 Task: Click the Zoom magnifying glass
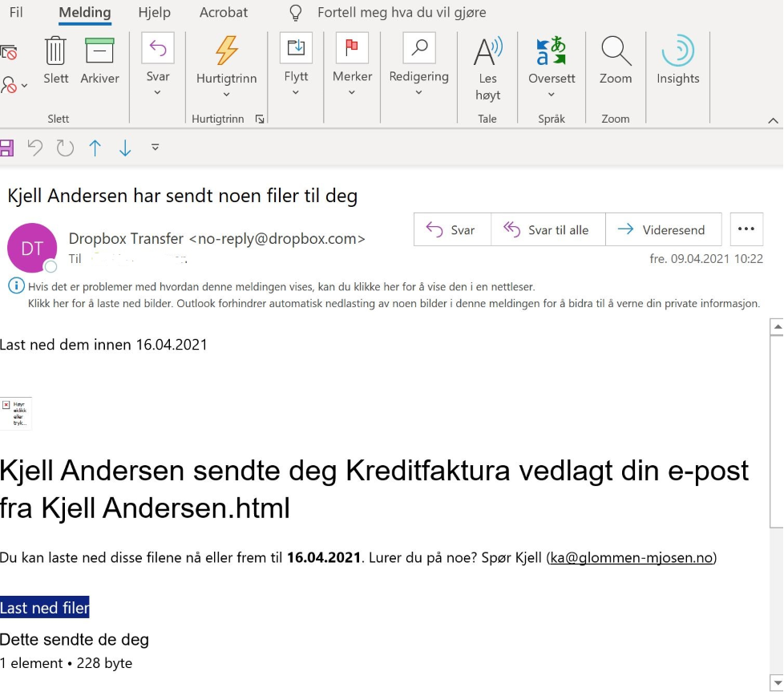616,51
